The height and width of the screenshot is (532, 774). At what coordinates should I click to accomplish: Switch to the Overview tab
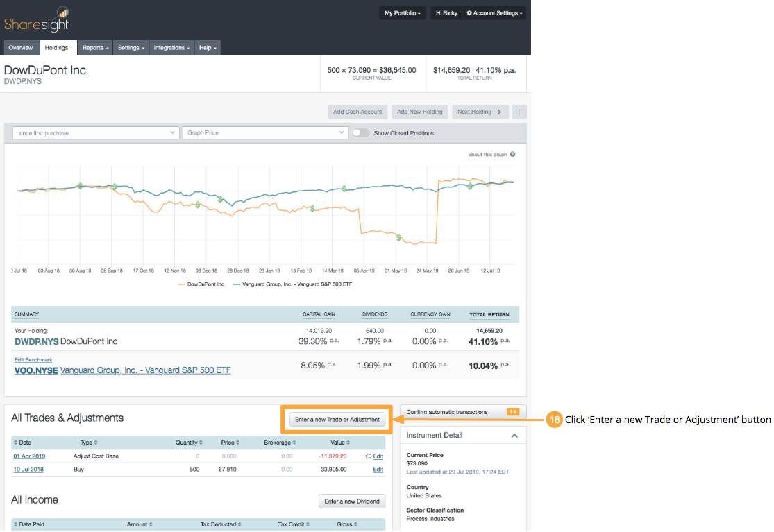21,48
